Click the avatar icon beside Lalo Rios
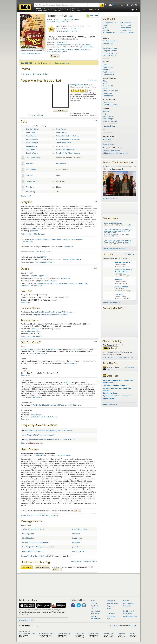This screenshot has height=644, width=157. 23,175
